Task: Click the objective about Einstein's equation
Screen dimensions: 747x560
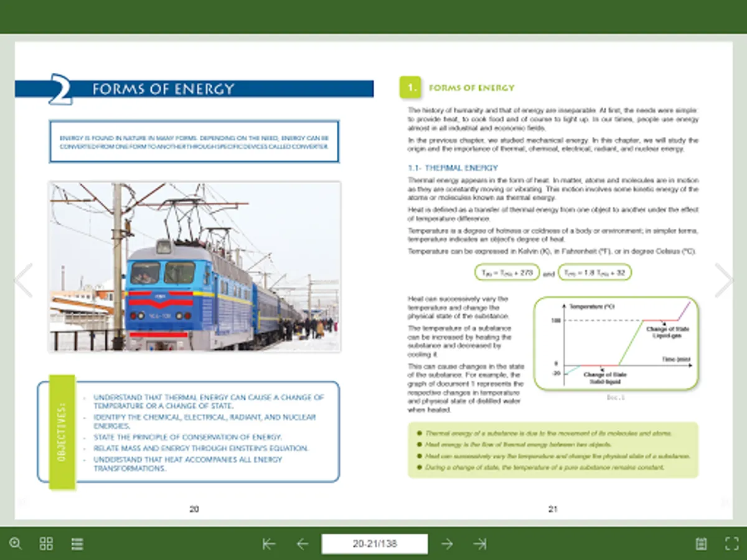Action: (200, 448)
